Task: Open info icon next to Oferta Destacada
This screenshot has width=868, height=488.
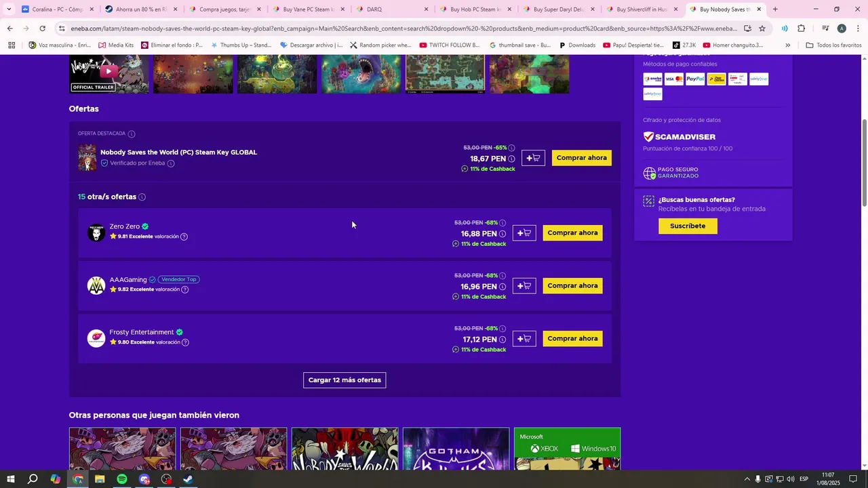Action: pyautogui.click(x=132, y=134)
